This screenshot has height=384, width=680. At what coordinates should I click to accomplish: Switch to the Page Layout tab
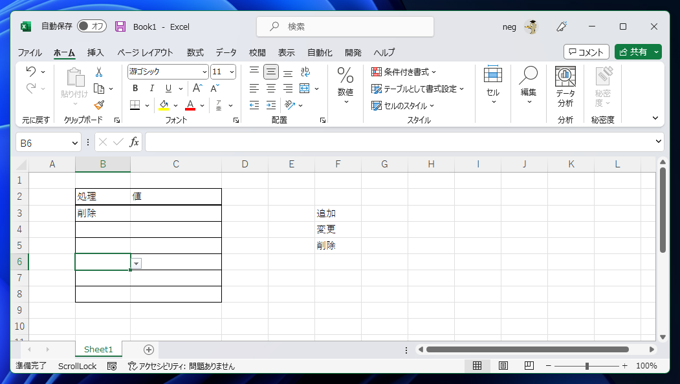pos(145,53)
